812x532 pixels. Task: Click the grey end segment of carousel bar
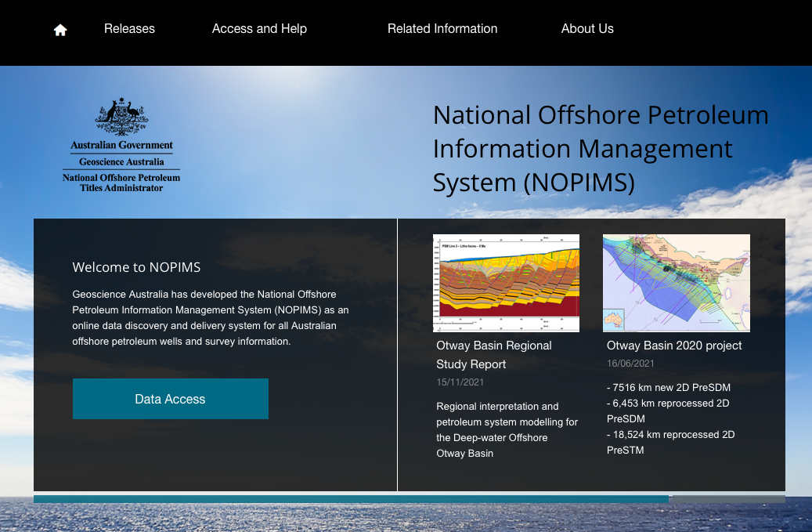[x=728, y=499]
